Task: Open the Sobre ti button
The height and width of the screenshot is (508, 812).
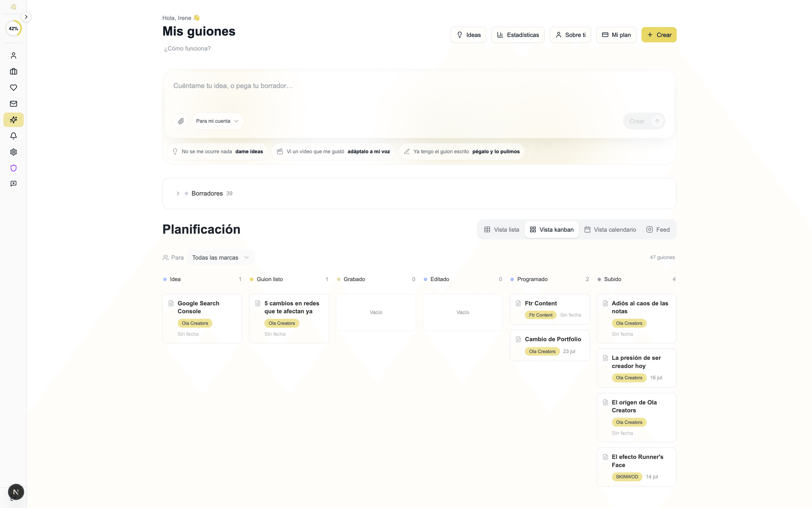Action: [570, 35]
